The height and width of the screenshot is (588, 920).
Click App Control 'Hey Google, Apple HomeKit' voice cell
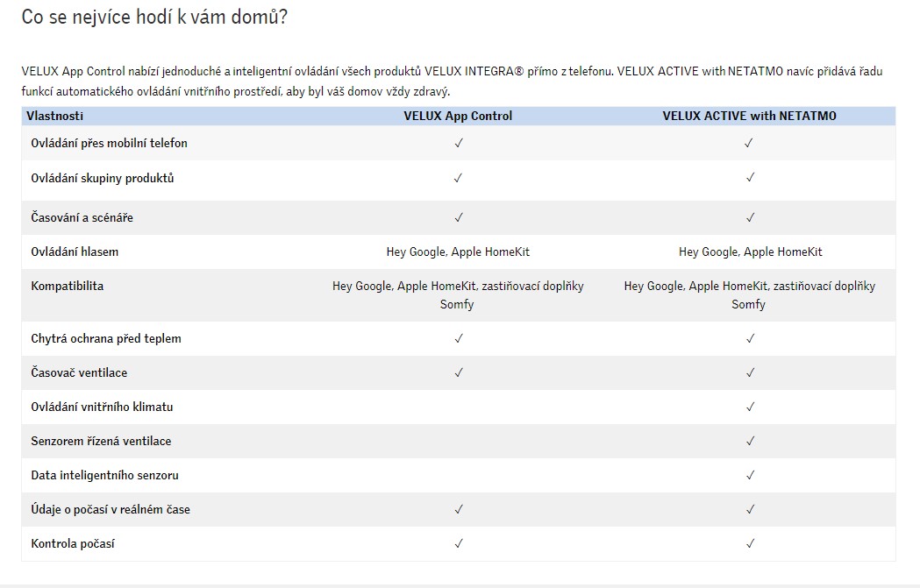tap(458, 251)
